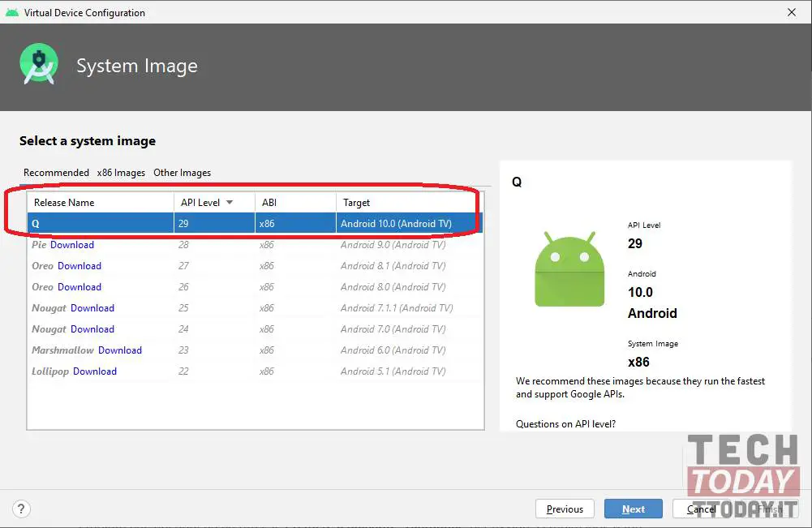The height and width of the screenshot is (528, 812).
Task: Sort by API Level column arrow
Action: point(230,203)
